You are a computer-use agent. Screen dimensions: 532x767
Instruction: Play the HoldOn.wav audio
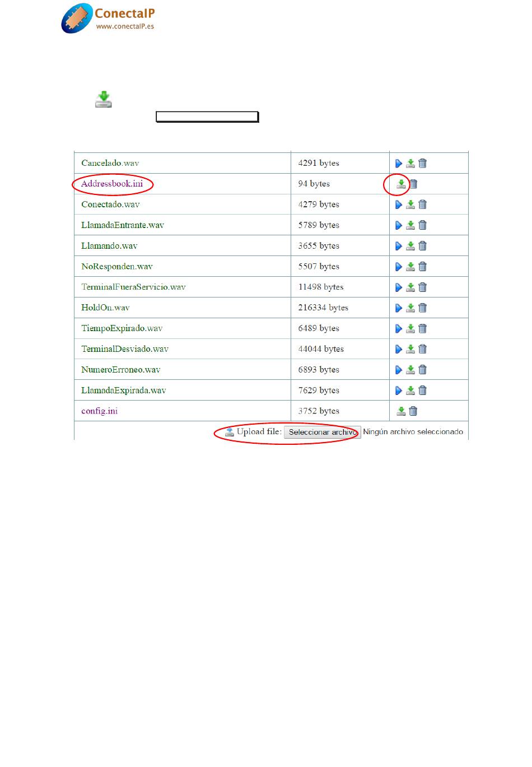pyautogui.click(x=399, y=308)
